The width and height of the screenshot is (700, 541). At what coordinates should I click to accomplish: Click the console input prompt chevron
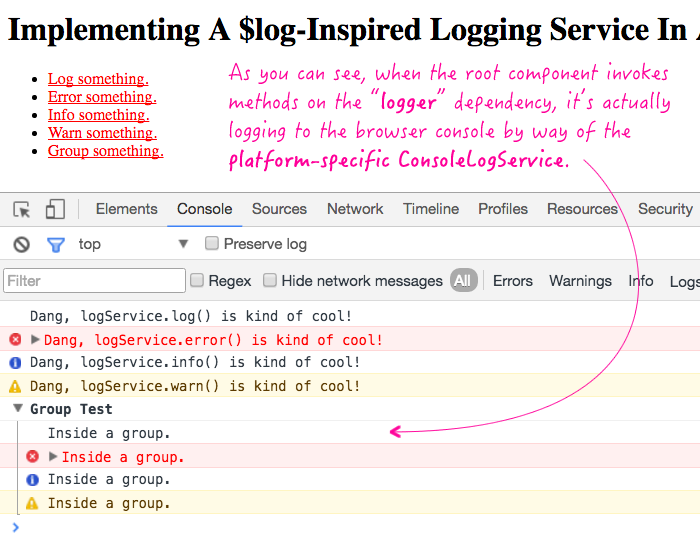(x=15, y=527)
